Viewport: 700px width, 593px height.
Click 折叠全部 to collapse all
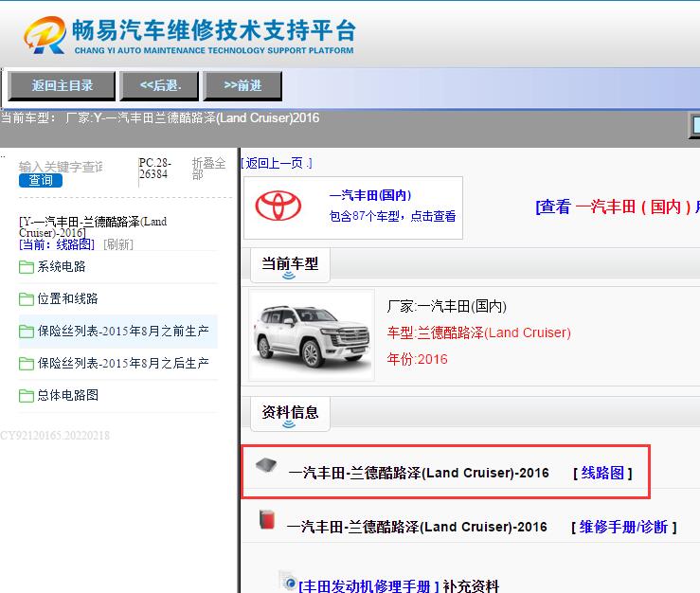pos(208,169)
